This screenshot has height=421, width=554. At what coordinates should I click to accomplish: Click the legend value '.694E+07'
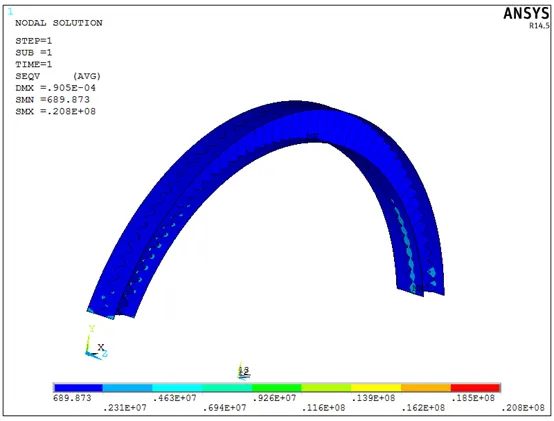click(x=224, y=408)
